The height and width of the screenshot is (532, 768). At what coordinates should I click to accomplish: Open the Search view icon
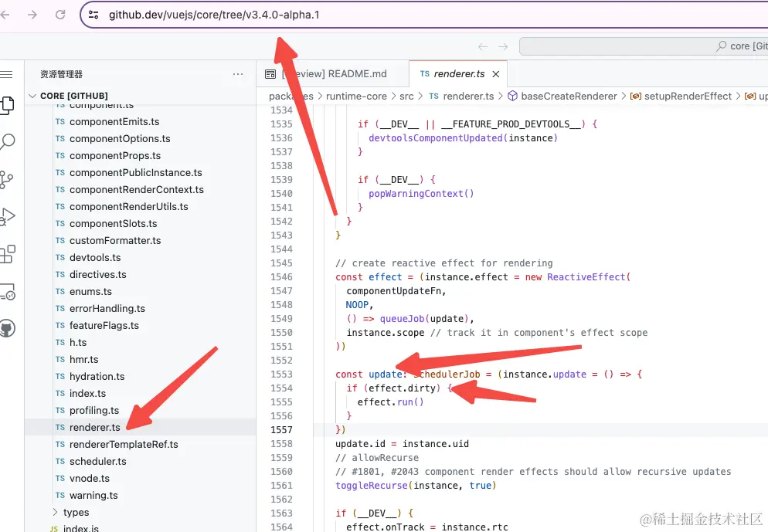click(x=8, y=142)
